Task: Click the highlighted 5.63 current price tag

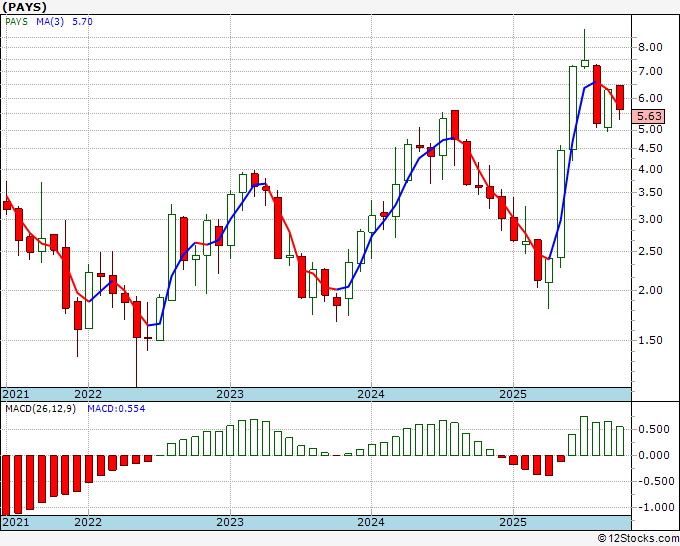Action: pyautogui.click(x=648, y=116)
